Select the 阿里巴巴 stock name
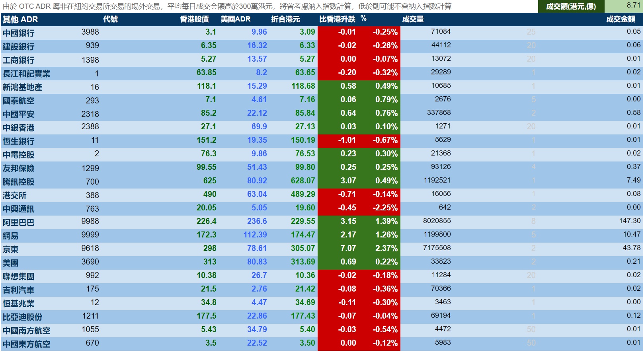644x352 pixels. [18, 222]
